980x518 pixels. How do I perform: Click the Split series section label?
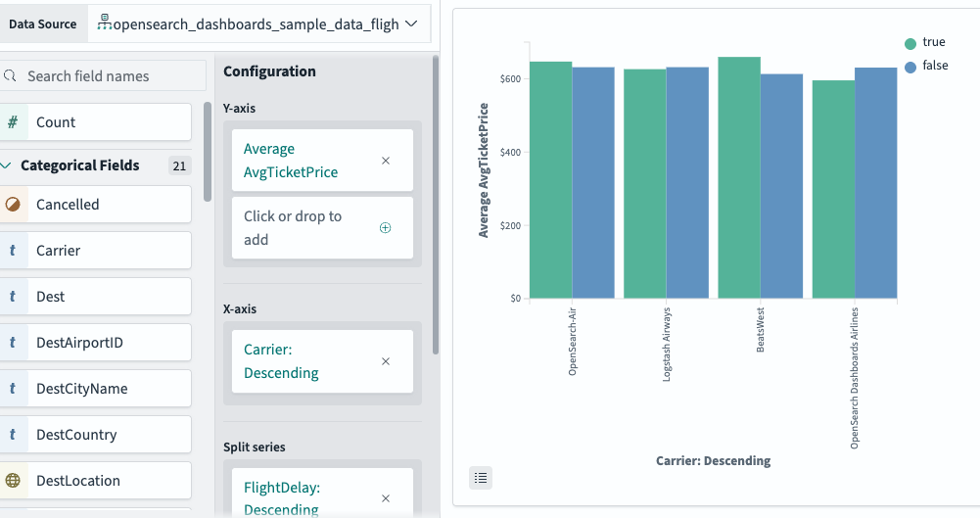(x=255, y=447)
